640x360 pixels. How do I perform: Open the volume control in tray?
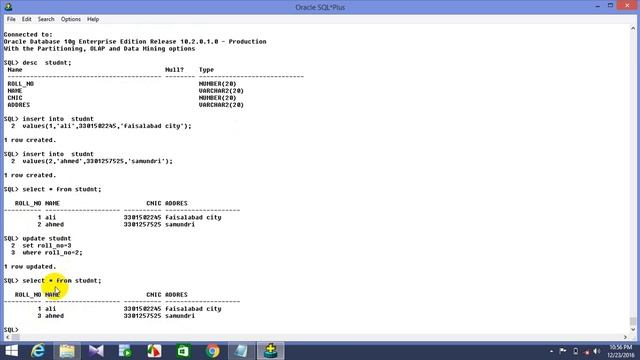click(x=597, y=351)
